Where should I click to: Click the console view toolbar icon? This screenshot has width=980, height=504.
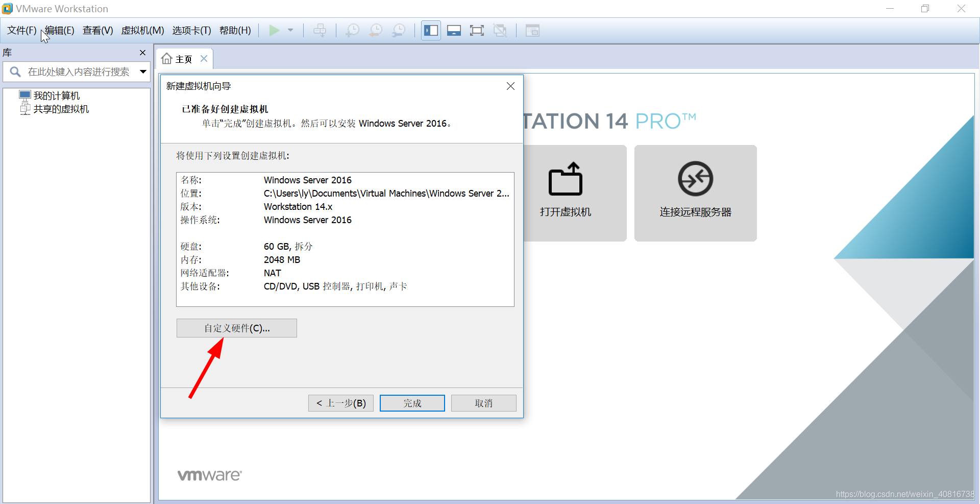532,31
